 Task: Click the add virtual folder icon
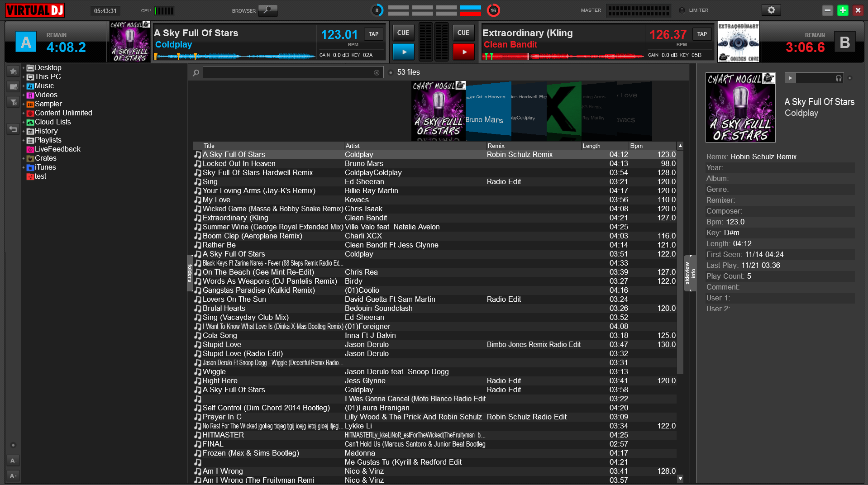coord(13,86)
